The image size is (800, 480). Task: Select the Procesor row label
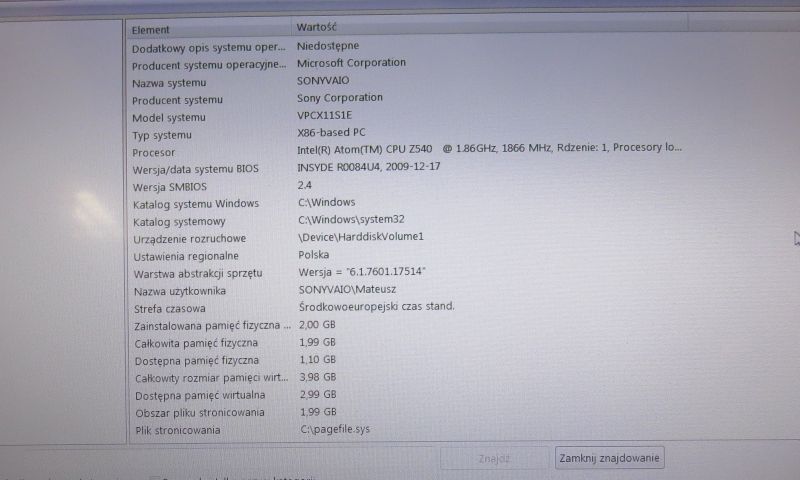click(154, 153)
